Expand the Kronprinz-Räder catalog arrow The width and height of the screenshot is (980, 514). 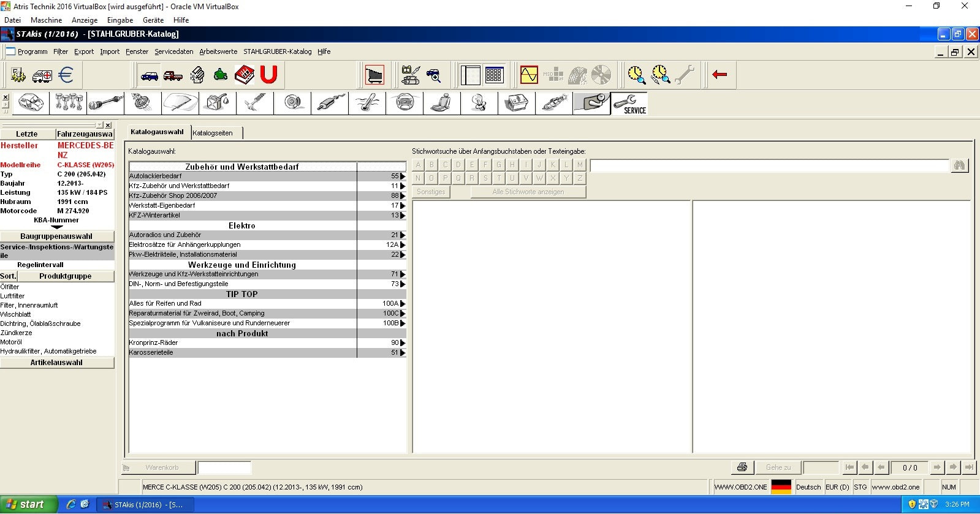click(x=403, y=343)
